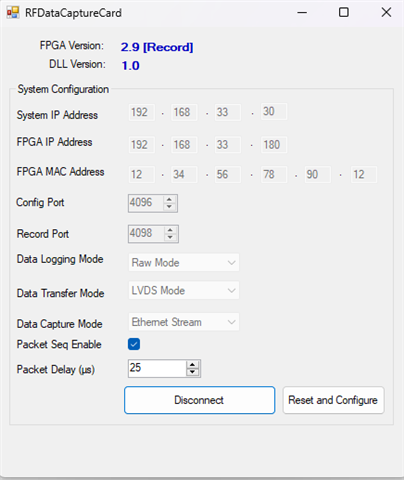Click FPGA IP Address third octet 33
This screenshot has width=404, height=480.
coord(228,145)
